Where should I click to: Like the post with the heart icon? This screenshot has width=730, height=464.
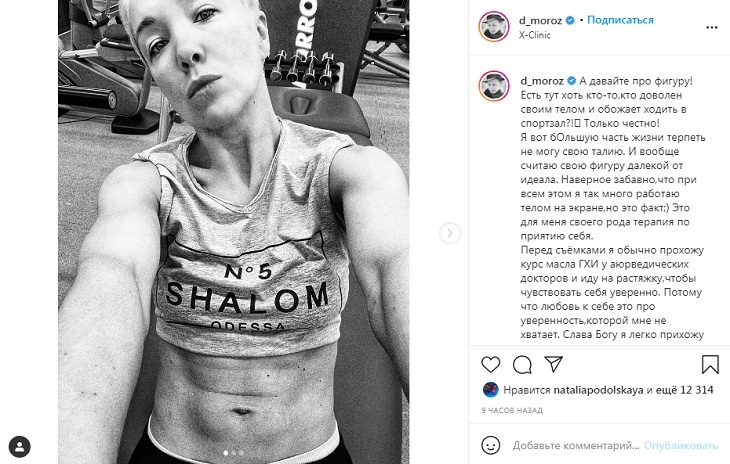[490, 364]
